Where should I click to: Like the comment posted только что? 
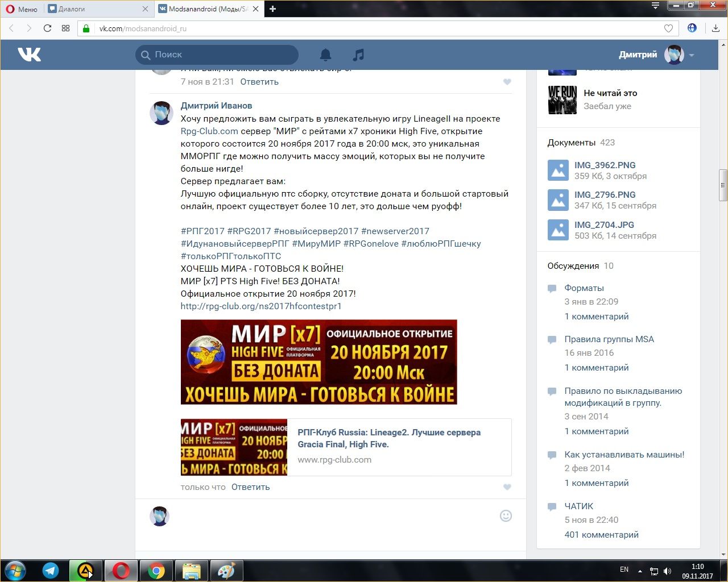(x=507, y=487)
